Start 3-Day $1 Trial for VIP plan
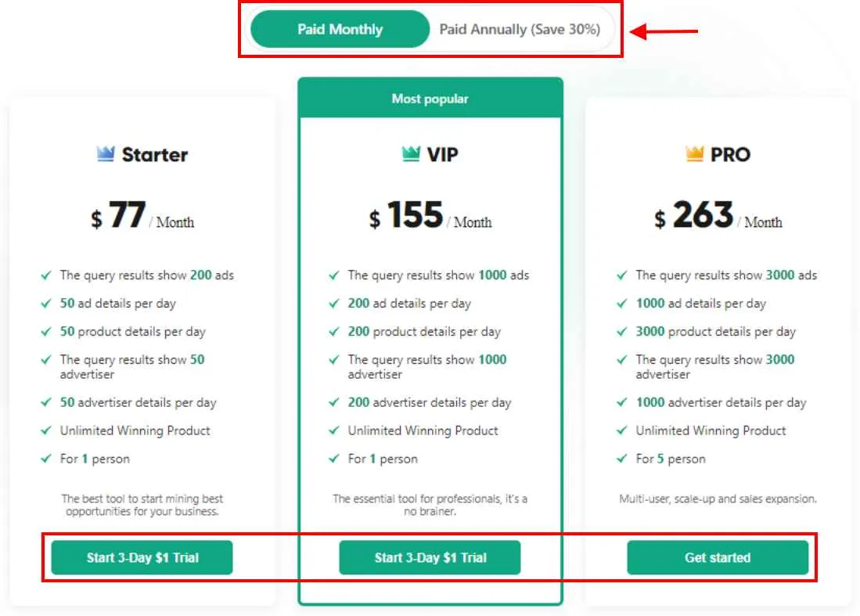This screenshot has height=616, width=860. (430, 558)
